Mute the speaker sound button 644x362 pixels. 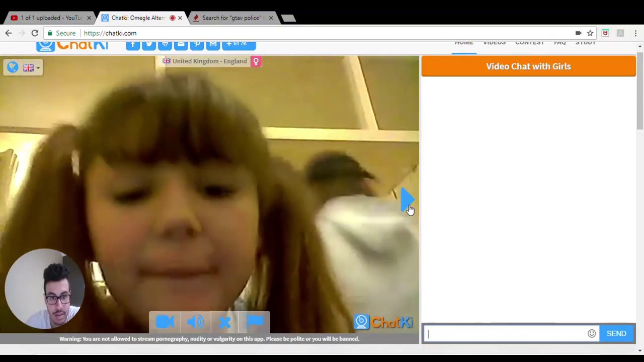pos(195,322)
